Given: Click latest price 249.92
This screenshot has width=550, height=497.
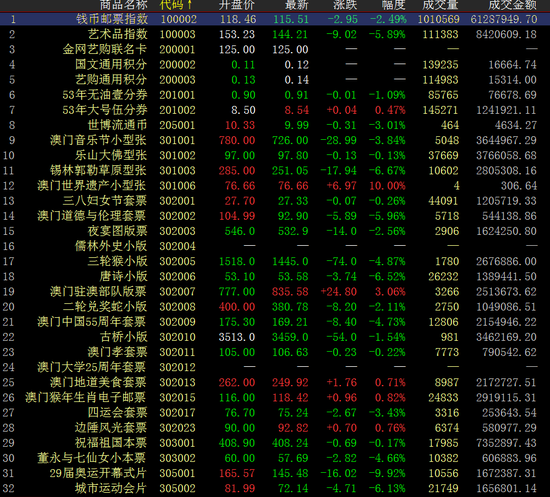Looking at the screenshot, I should (290, 382).
